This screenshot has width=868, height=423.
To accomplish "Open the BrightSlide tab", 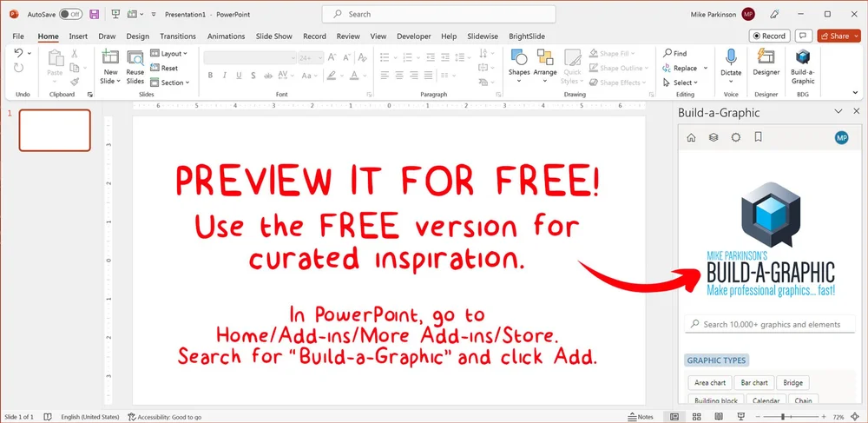I will pos(527,36).
